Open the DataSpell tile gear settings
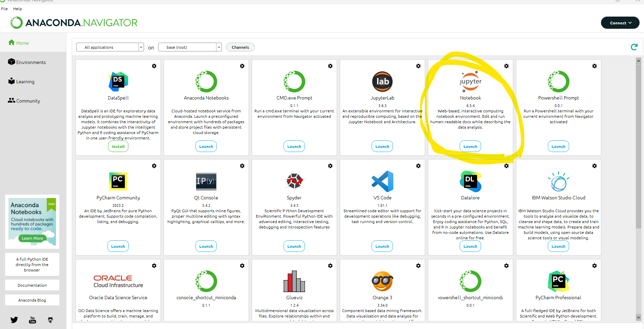644x329 pixels. tap(154, 66)
